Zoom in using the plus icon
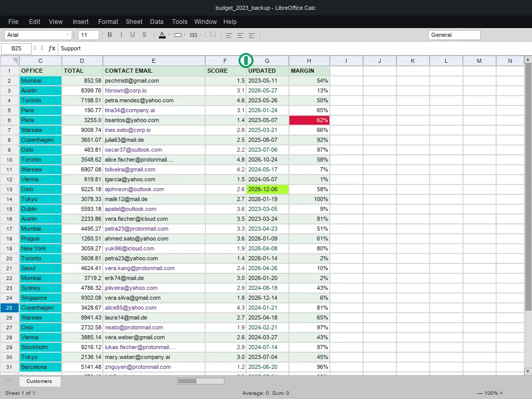The width and height of the screenshot is (532, 399). coord(501,393)
